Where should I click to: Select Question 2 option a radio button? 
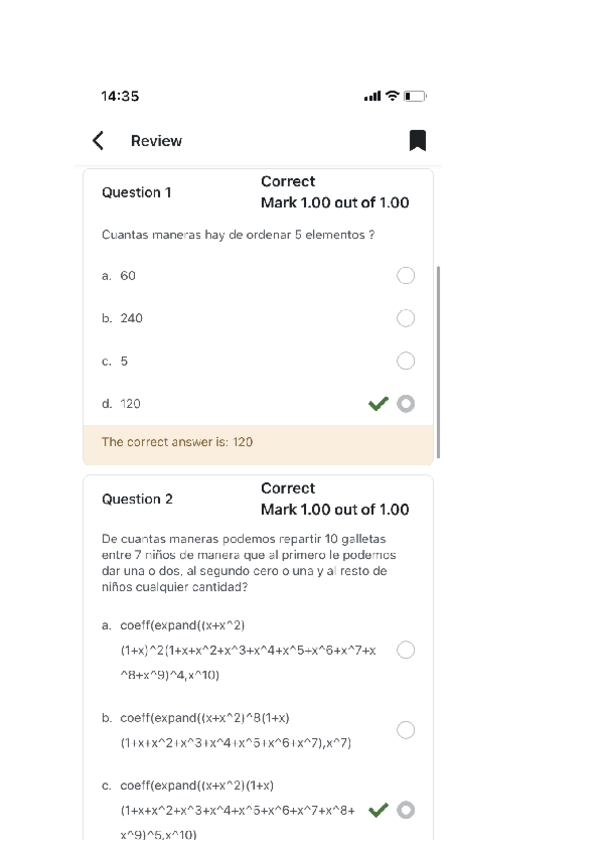406,651
